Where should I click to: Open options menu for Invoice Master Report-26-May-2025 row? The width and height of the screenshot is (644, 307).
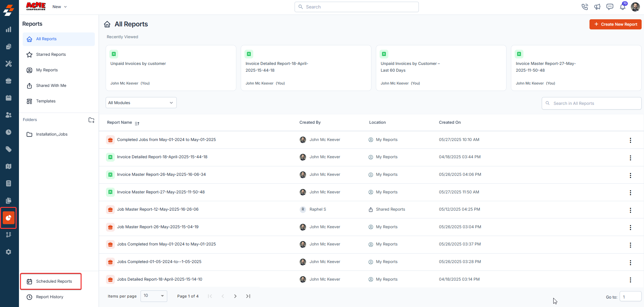click(x=630, y=175)
